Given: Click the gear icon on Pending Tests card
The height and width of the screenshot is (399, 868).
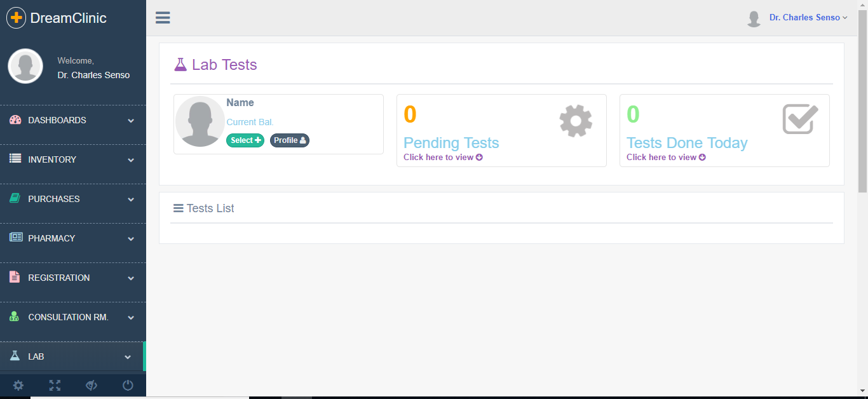Looking at the screenshot, I should 576,121.
